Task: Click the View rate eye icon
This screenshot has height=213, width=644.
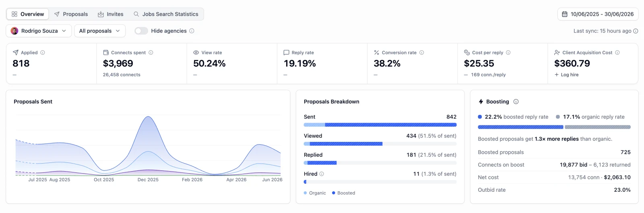Action: tap(196, 53)
